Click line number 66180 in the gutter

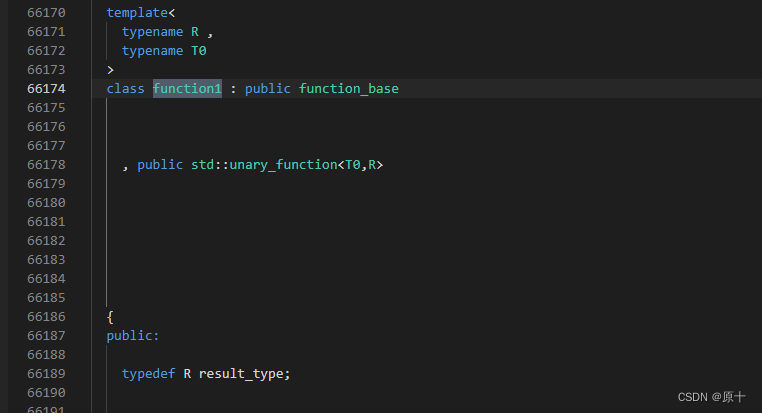point(46,203)
